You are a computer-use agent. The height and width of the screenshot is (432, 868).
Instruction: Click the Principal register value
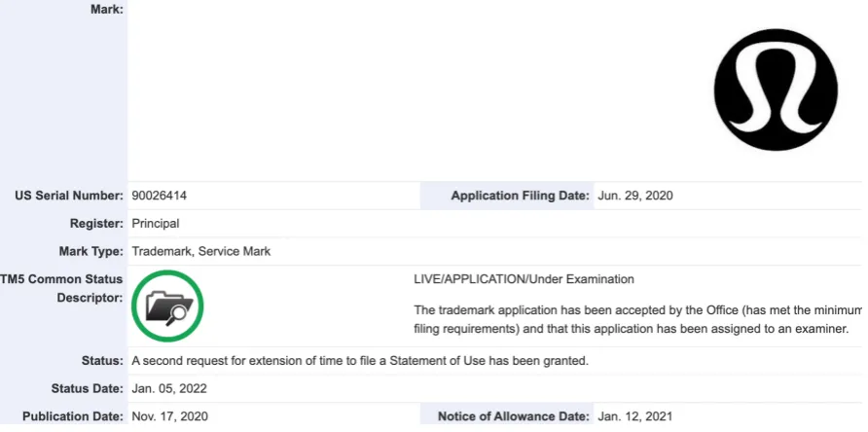[156, 224]
